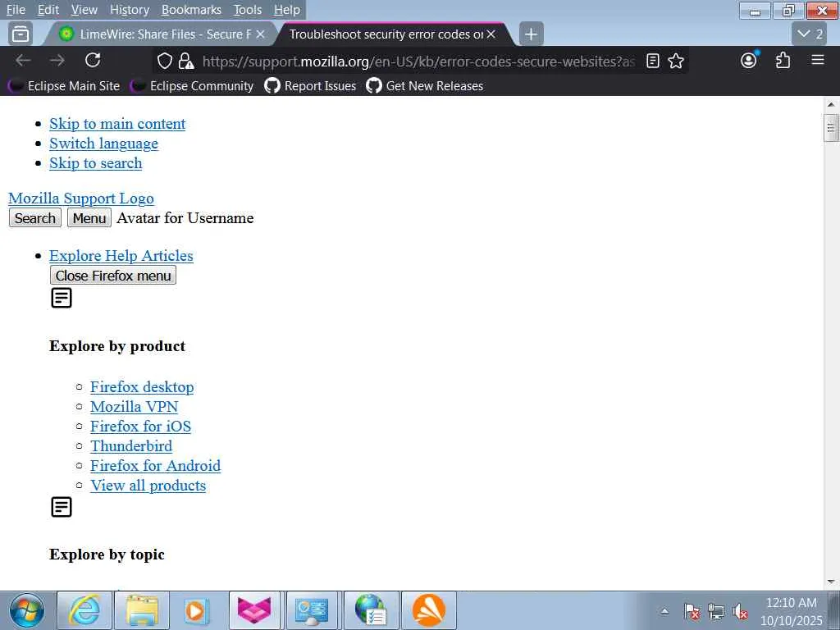Open Firefox account icon
The height and width of the screenshot is (630, 840).
[749, 60]
